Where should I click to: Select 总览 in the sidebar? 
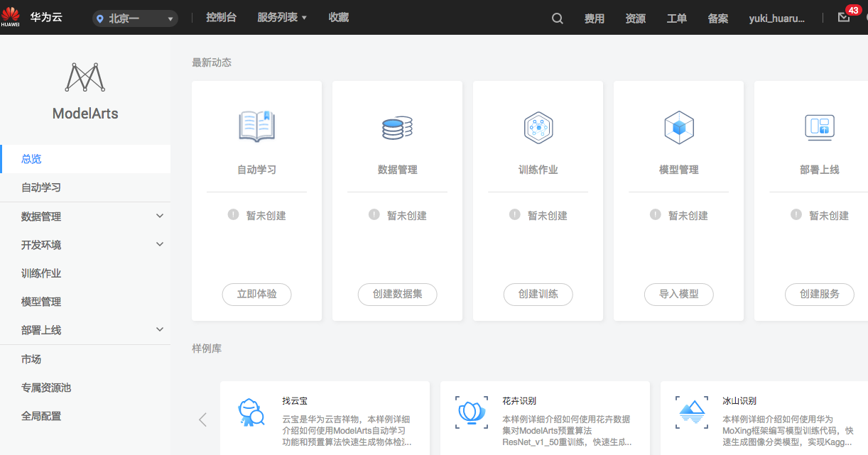pyautogui.click(x=31, y=159)
